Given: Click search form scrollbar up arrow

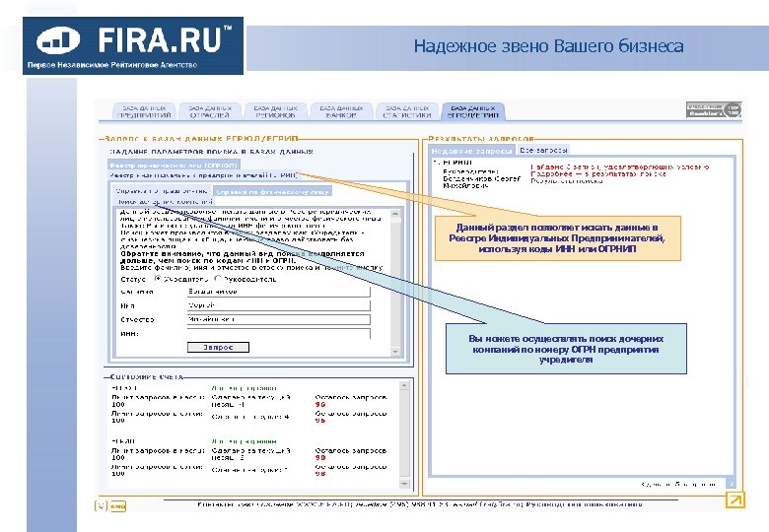Looking at the screenshot, I should (395, 214).
